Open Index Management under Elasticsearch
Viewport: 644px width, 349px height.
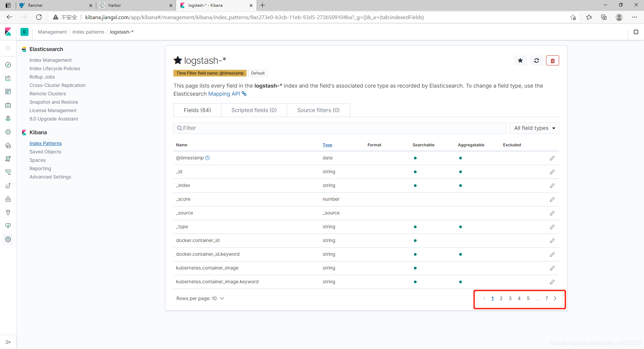pyautogui.click(x=51, y=60)
